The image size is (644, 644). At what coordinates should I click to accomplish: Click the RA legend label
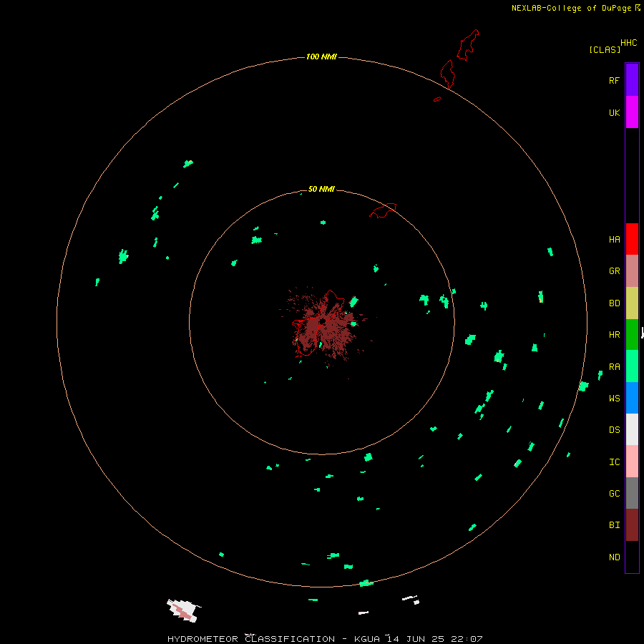pos(614,367)
